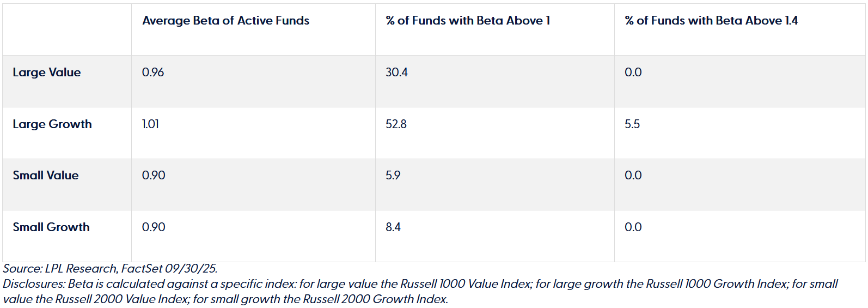The width and height of the screenshot is (868, 308).
Task: Click the 0.0 value in Large Value row
Action: click(x=633, y=73)
